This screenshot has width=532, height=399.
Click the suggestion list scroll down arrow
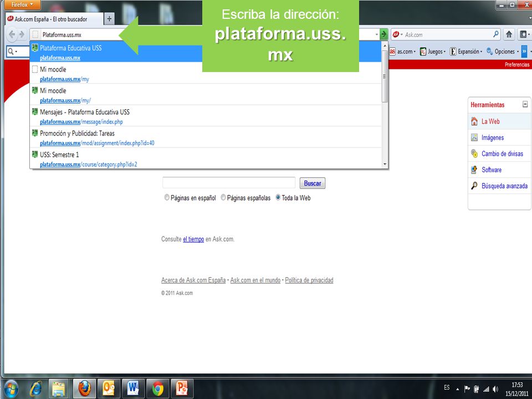coord(385,164)
